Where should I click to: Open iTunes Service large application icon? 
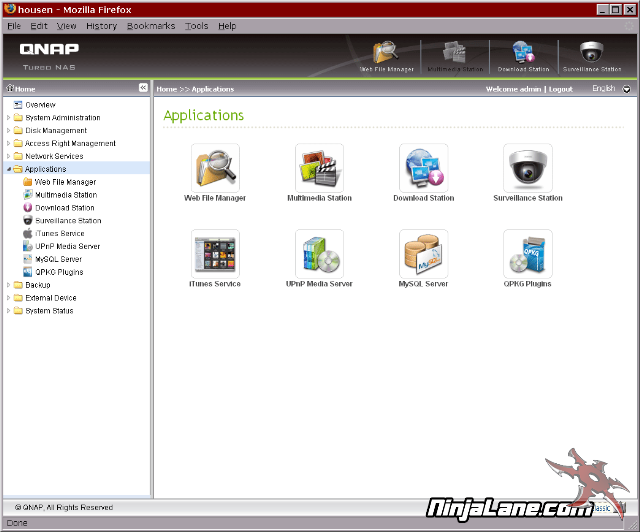215,254
